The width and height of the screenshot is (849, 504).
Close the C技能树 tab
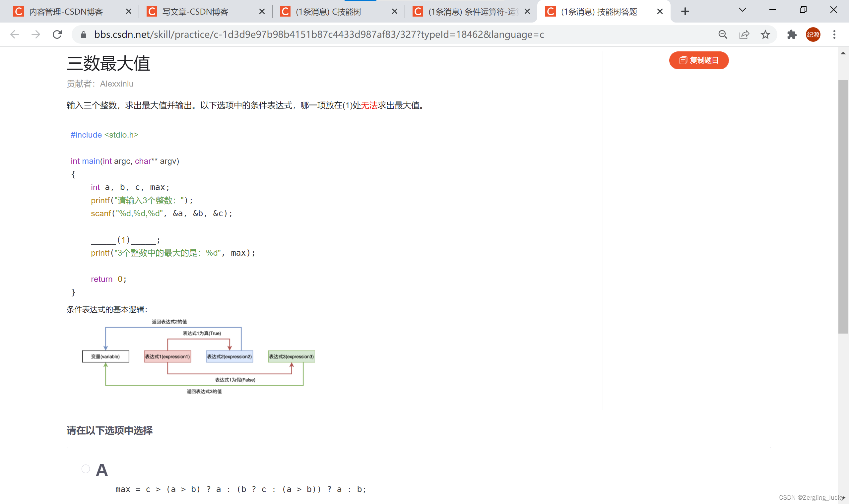394,12
